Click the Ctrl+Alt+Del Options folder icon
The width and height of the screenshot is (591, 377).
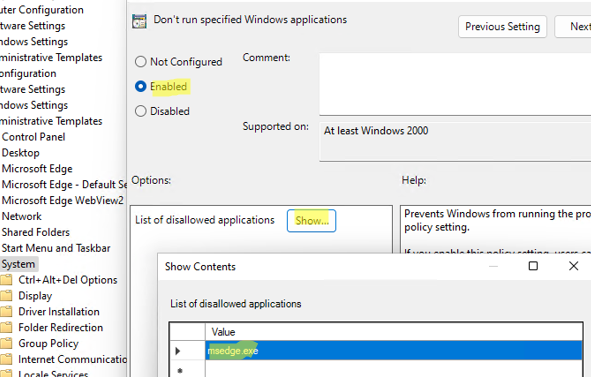6,280
